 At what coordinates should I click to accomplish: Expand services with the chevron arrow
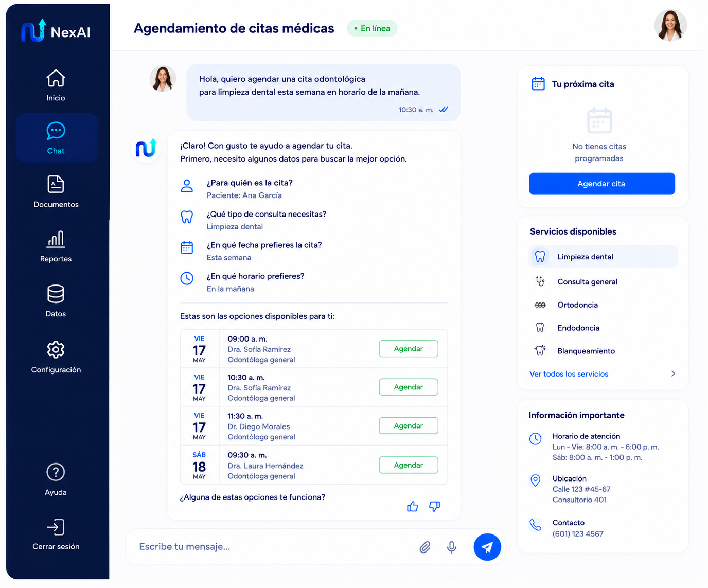(x=673, y=374)
